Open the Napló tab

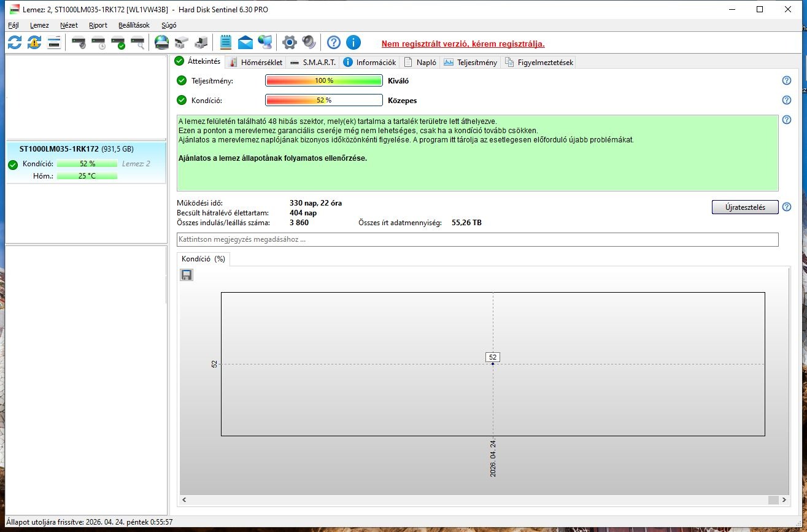pos(420,62)
